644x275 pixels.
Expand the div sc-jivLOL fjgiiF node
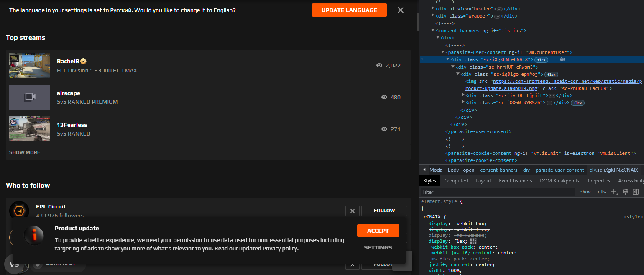click(463, 95)
